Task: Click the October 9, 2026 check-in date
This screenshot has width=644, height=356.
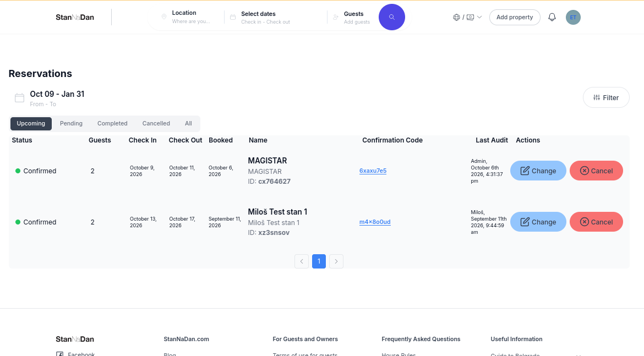Action: pyautogui.click(x=142, y=171)
